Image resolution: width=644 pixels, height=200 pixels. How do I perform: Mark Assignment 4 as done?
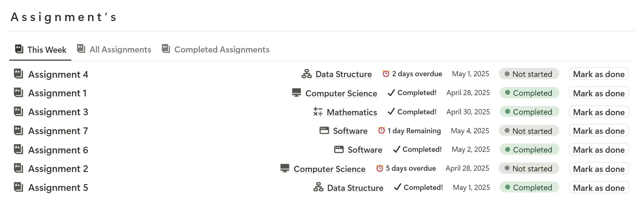click(x=599, y=74)
